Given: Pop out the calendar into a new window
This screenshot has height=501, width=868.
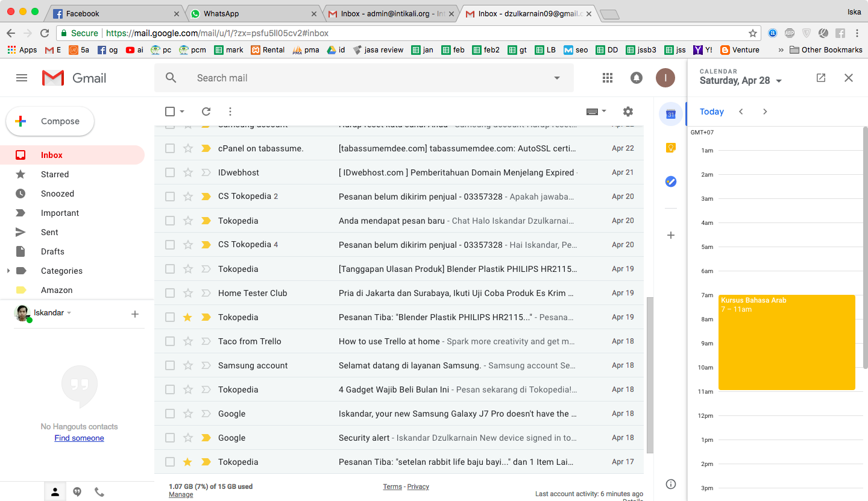Looking at the screenshot, I should 820,78.
